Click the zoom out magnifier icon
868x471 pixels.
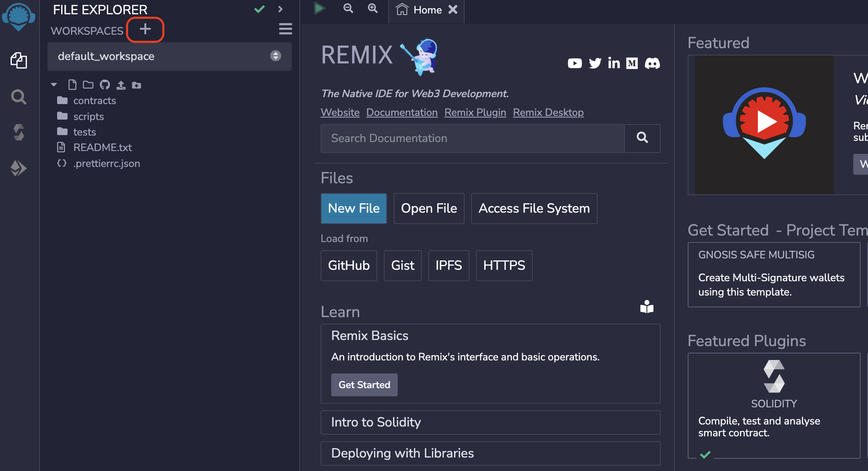(x=348, y=8)
